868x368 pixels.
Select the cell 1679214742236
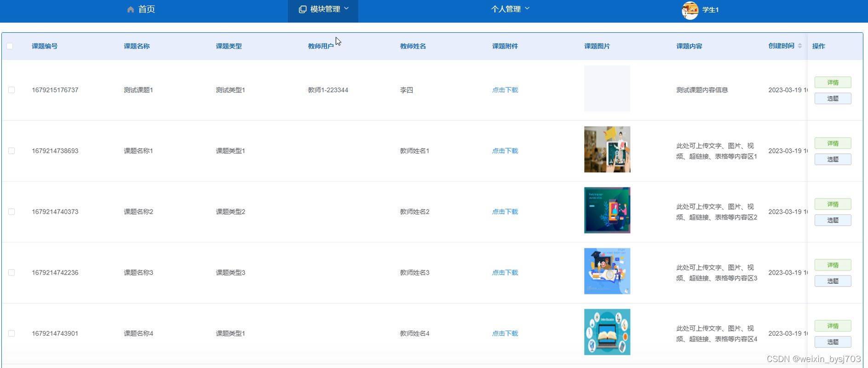click(x=55, y=272)
